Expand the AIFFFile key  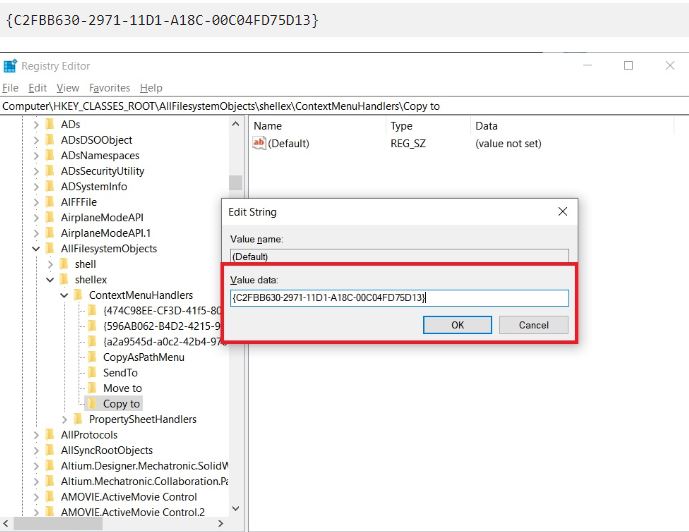pos(36,203)
